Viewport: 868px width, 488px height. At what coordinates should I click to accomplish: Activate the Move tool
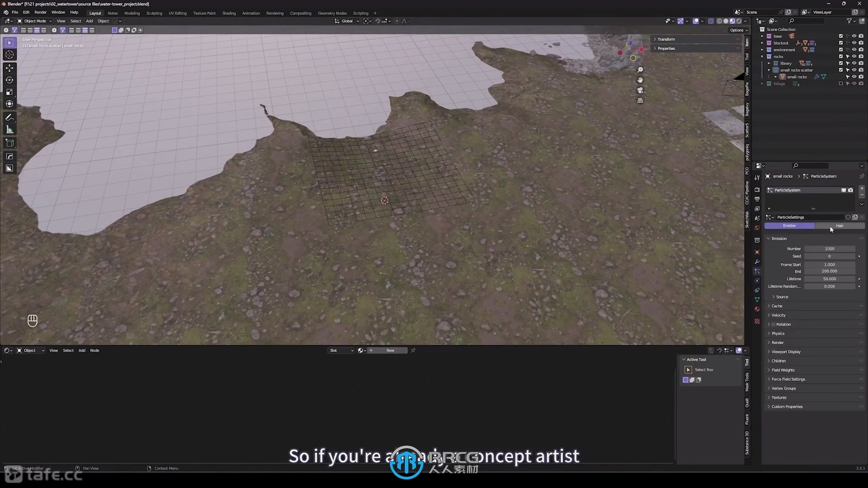click(x=9, y=68)
